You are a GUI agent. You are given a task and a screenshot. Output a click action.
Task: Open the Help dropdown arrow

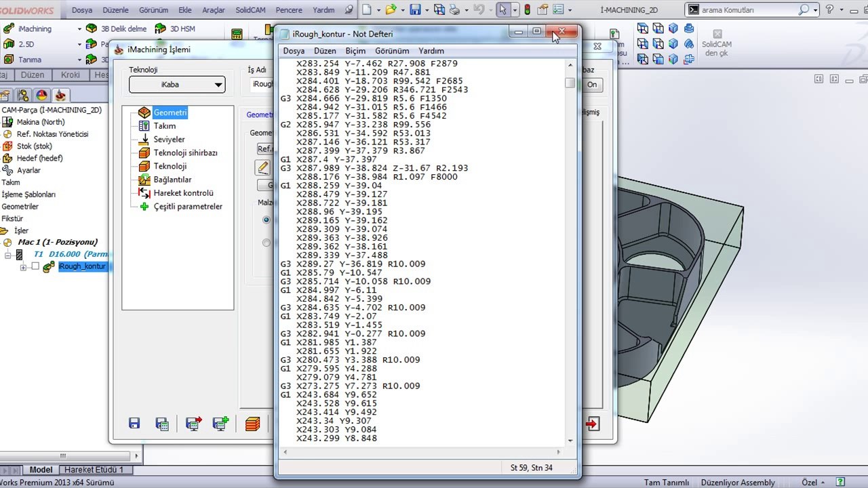pos(842,9)
